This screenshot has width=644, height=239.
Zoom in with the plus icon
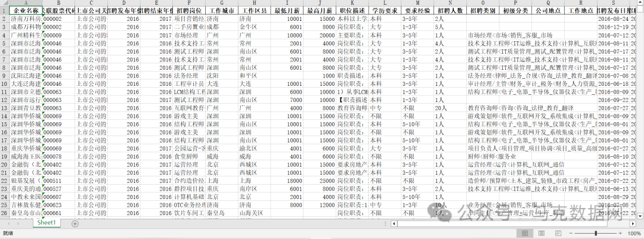point(621,233)
